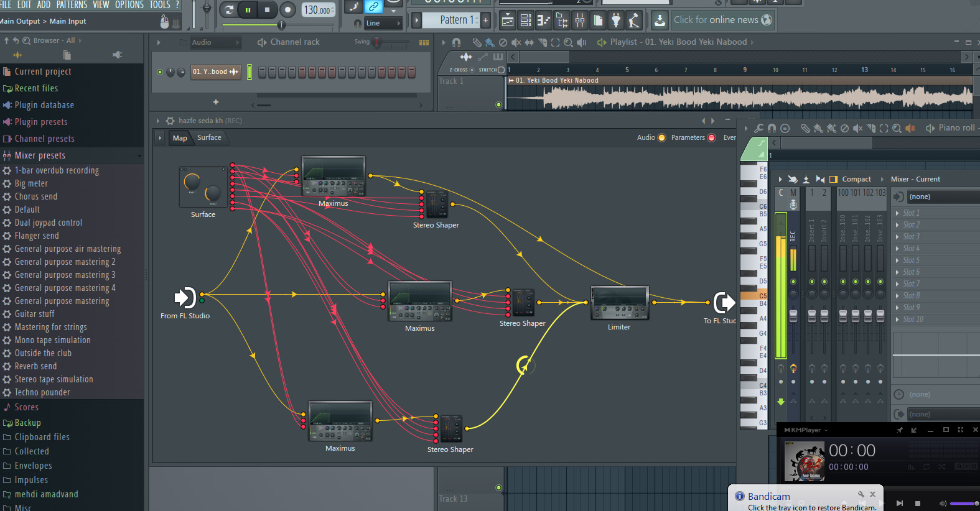Open the mixer view from toolbar
Image resolution: width=980 pixels, height=511 pixels.
(x=580, y=21)
